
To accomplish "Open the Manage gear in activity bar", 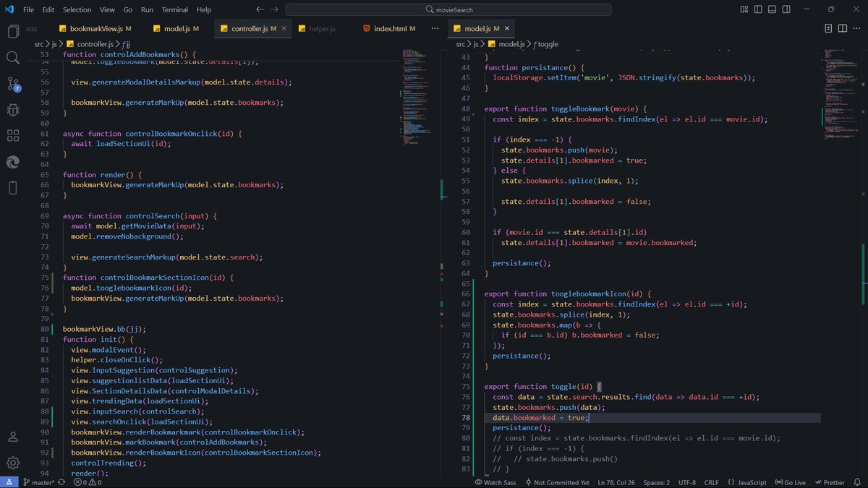I will pos(13,463).
